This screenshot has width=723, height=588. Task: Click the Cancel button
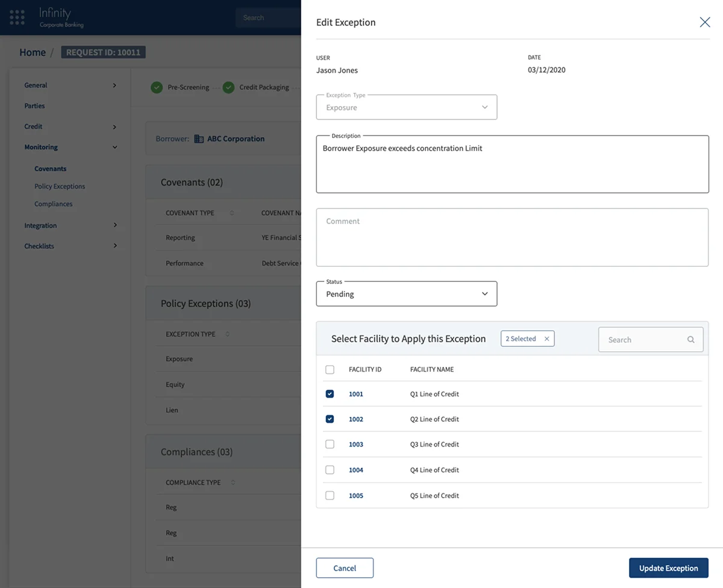(345, 568)
